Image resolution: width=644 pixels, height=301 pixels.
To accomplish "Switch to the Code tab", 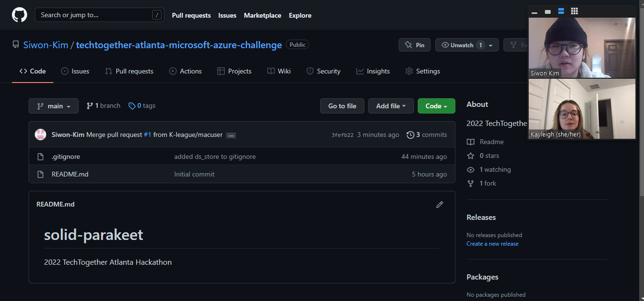I will [x=32, y=71].
